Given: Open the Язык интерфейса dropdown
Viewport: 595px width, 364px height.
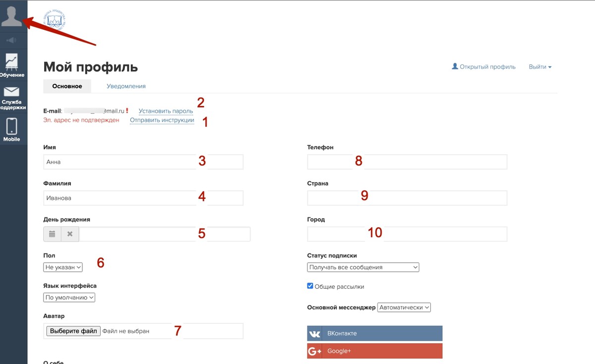Looking at the screenshot, I should (69, 298).
